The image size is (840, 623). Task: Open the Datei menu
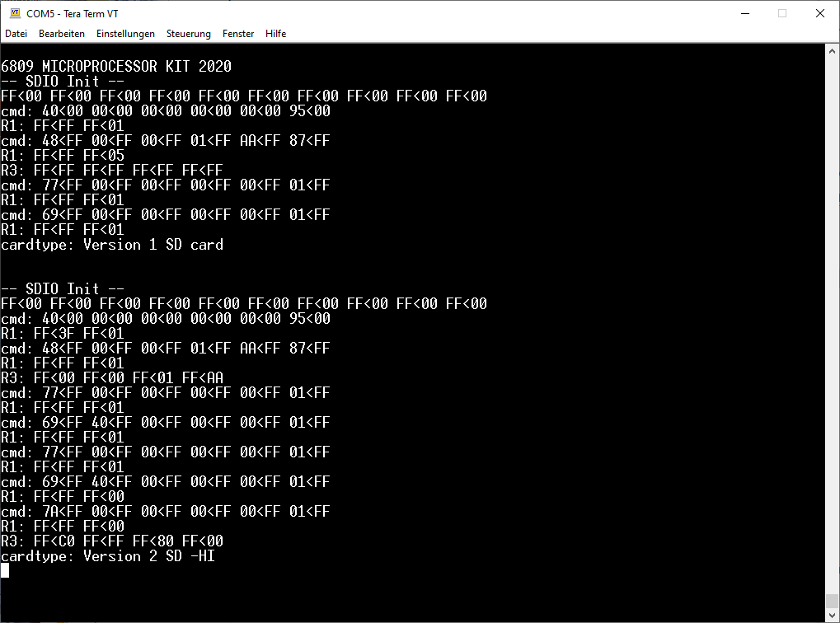coord(16,34)
